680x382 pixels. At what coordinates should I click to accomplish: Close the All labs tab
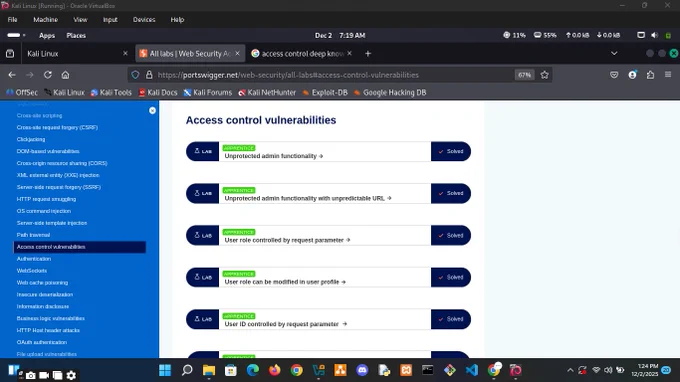[x=237, y=54]
